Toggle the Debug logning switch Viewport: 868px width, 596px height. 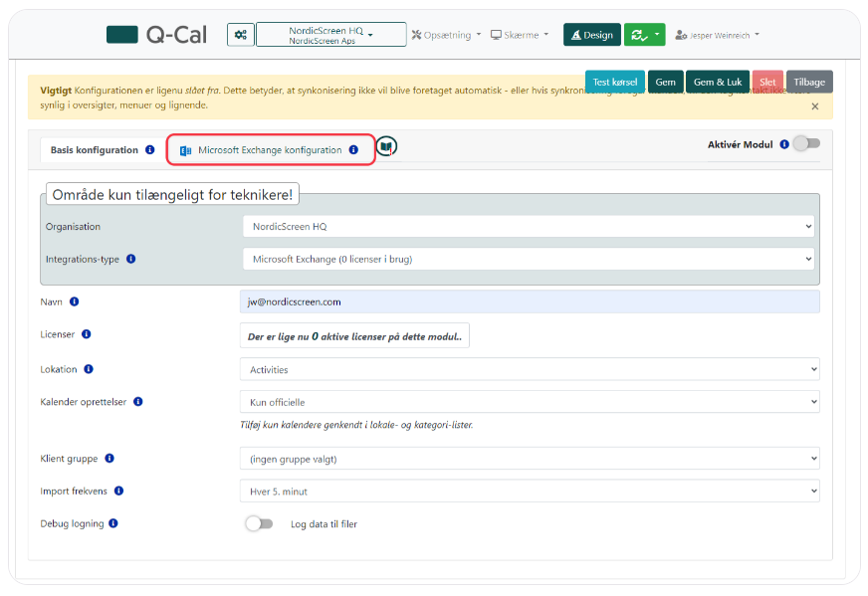coord(260,523)
